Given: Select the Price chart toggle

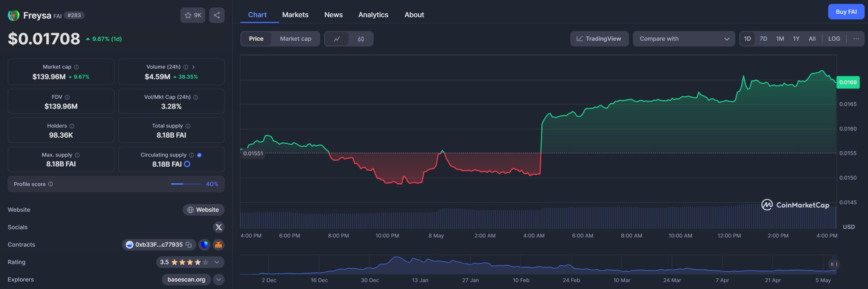Looking at the screenshot, I should coord(256,39).
